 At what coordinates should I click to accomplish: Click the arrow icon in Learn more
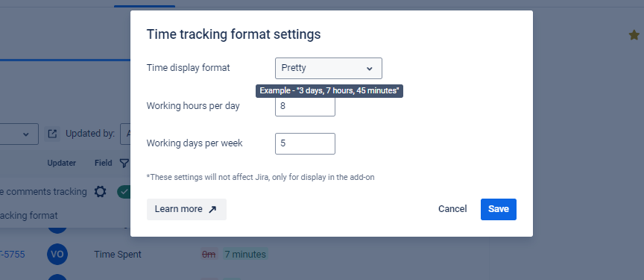[x=212, y=209]
